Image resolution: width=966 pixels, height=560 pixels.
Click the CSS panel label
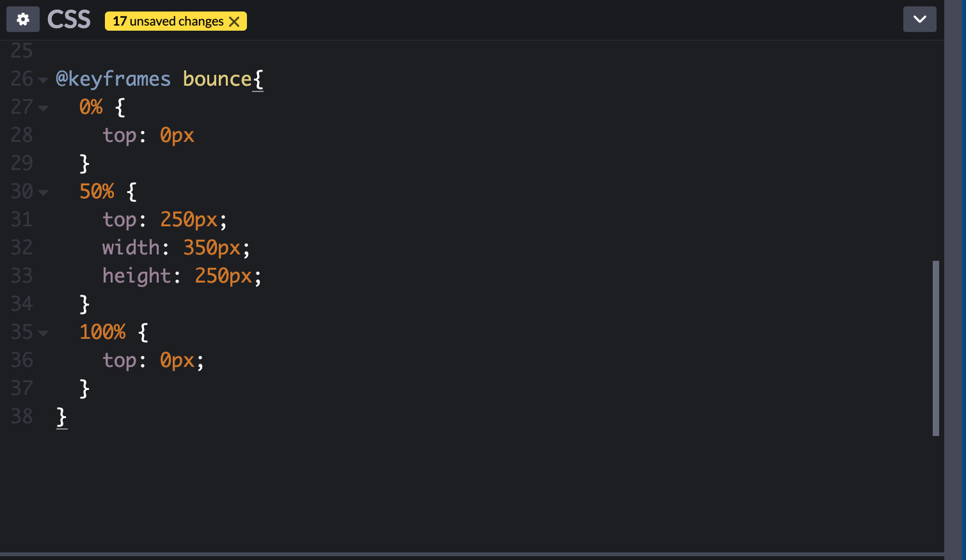pyautogui.click(x=68, y=19)
